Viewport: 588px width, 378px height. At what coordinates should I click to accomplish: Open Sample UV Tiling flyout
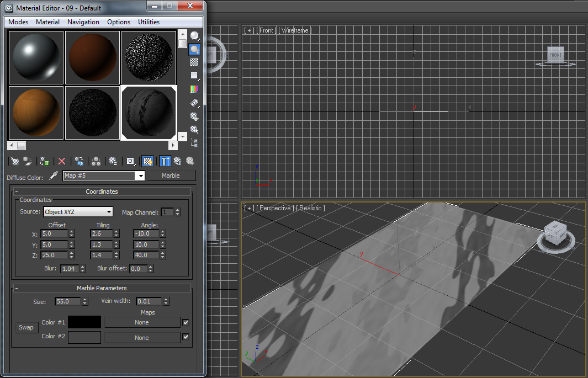coord(195,76)
